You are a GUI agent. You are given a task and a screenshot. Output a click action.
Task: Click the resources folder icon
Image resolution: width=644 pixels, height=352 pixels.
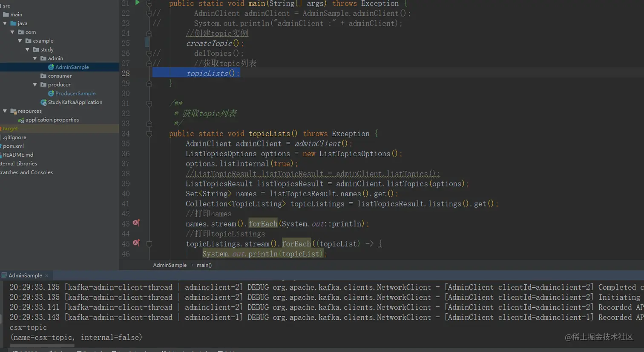pyautogui.click(x=13, y=111)
